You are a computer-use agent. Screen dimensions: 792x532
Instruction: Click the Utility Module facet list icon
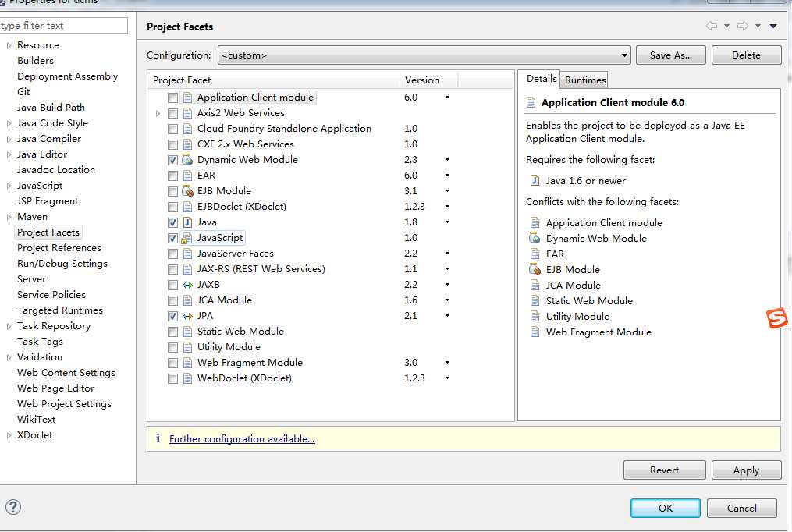coord(187,347)
